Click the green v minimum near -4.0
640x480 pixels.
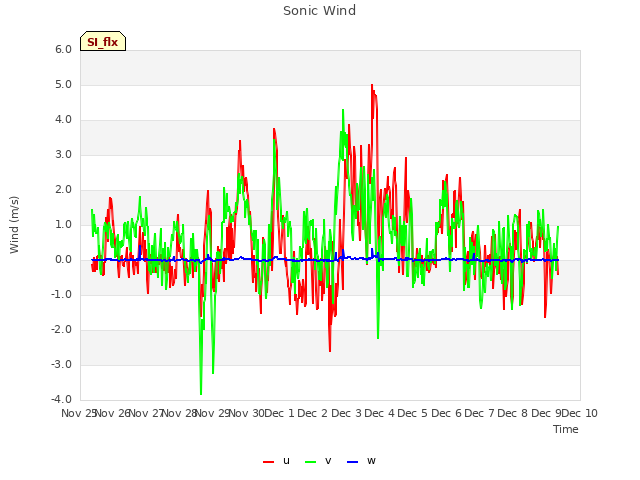click(201, 394)
